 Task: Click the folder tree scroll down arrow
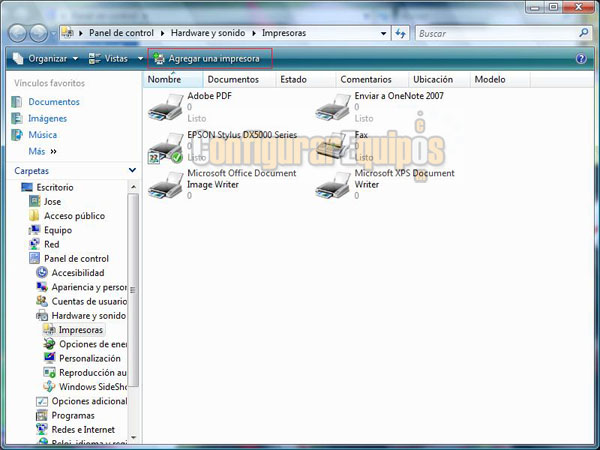point(133,437)
